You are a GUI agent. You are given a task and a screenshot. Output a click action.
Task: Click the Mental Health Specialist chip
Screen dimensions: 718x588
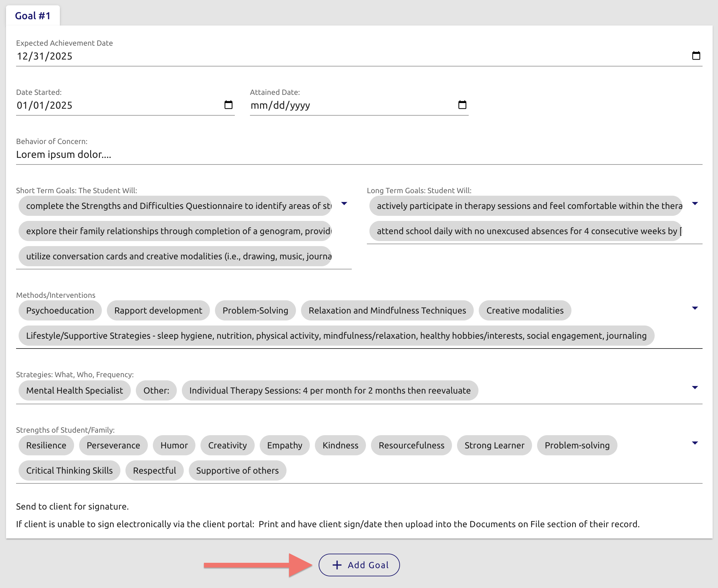tap(75, 390)
